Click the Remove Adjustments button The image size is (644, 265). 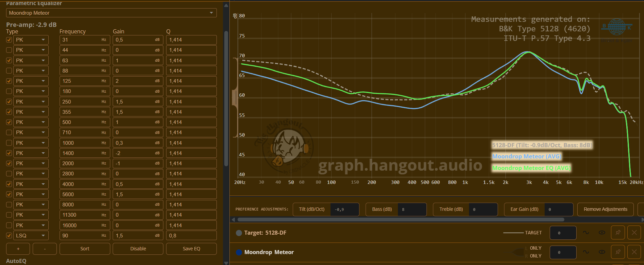605,209
